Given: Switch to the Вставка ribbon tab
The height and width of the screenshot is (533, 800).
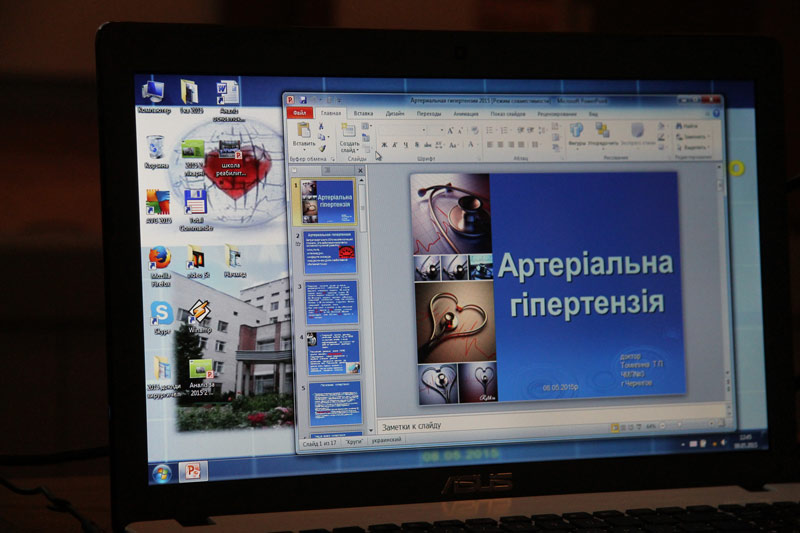Looking at the screenshot, I should (x=363, y=114).
